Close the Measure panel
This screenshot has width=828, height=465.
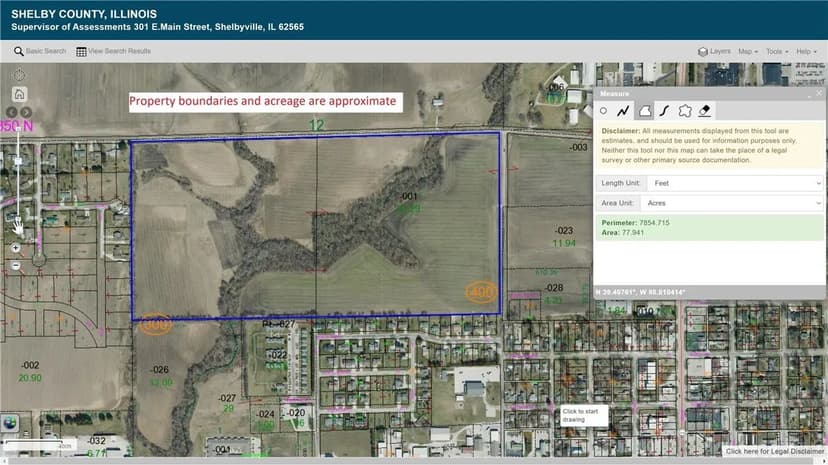tap(819, 93)
